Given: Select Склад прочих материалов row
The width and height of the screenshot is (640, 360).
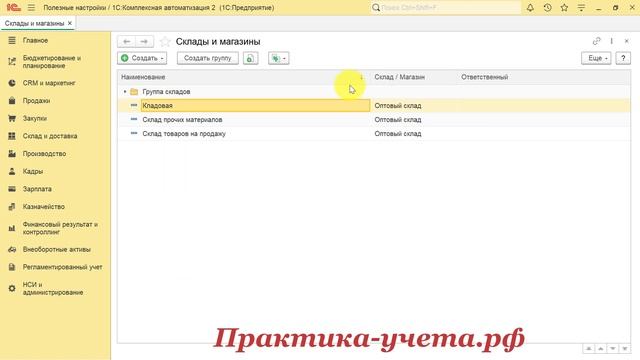Looking at the screenshot, I should (373, 120).
